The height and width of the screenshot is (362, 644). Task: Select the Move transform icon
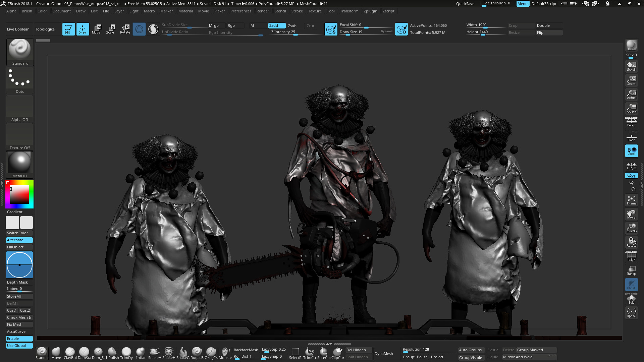pos(96,29)
